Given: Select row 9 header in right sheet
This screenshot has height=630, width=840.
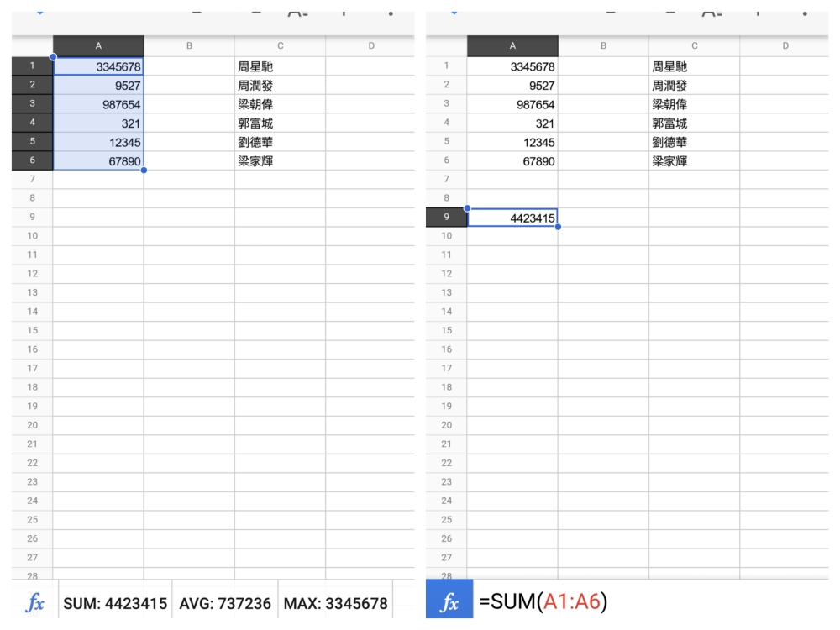Looking at the screenshot, I should click(446, 217).
